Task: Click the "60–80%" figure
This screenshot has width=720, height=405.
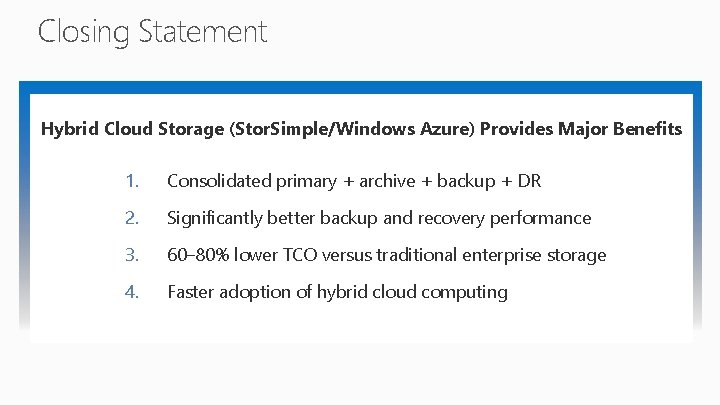Action: click(198, 255)
